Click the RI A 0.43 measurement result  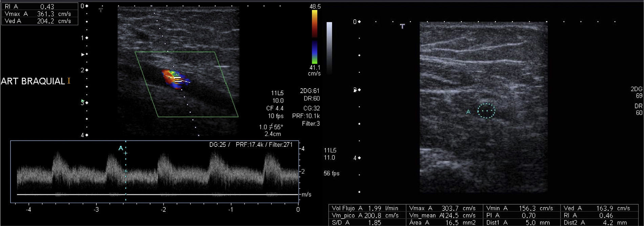pos(39,6)
